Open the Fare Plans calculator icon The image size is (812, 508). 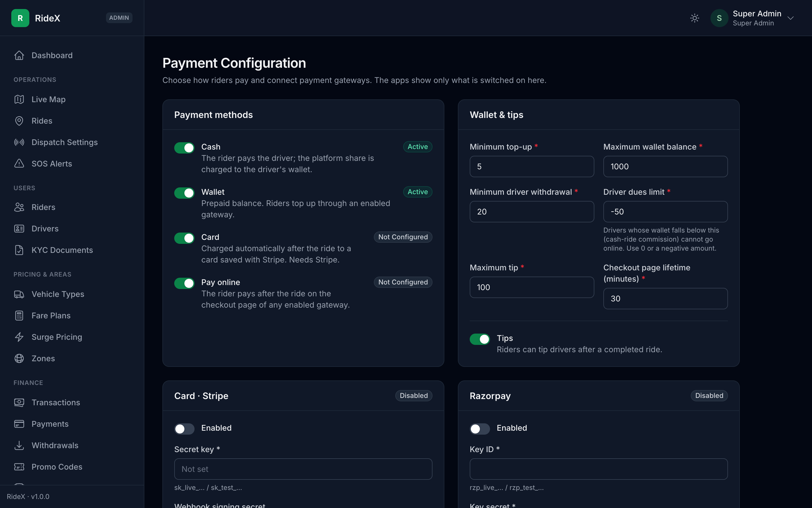[x=19, y=316]
